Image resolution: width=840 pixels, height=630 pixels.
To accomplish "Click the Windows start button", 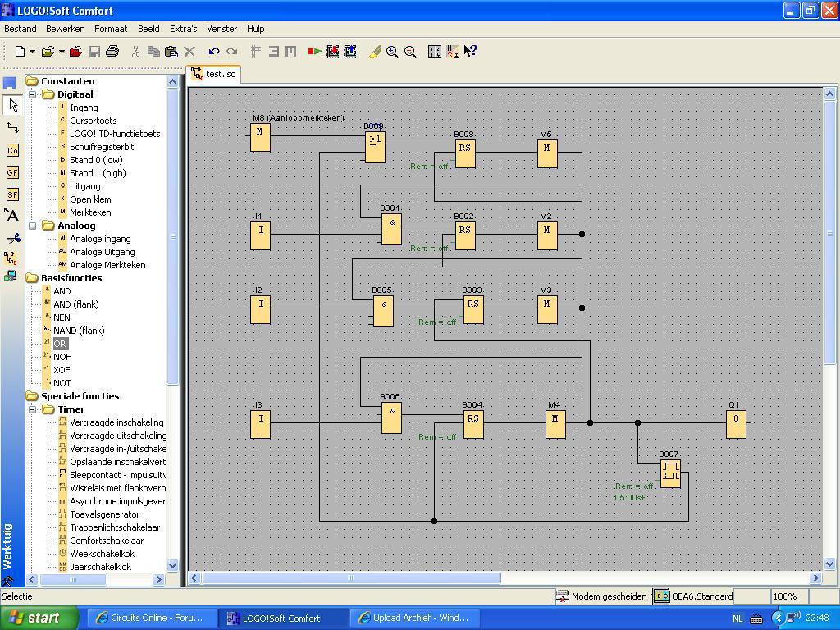I will [39, 618].
